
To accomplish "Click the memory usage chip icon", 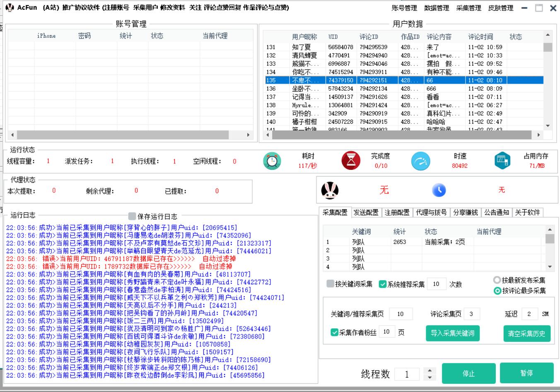I will point(502,161).
